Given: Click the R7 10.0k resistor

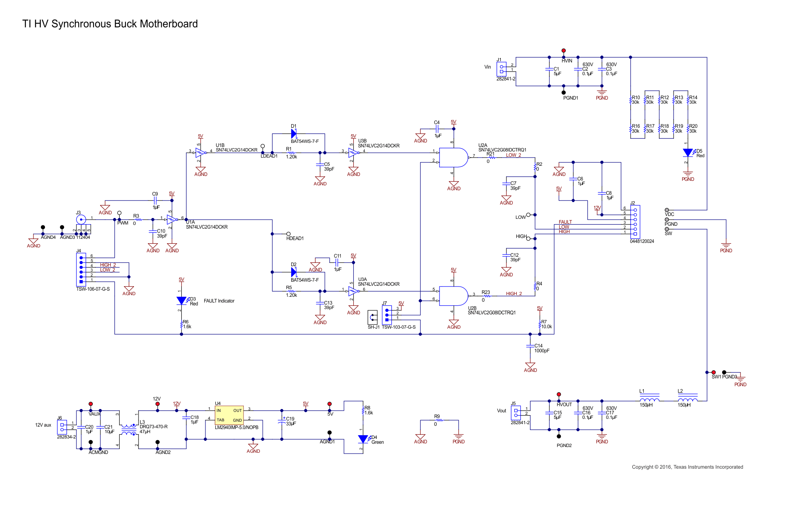Looking at the screenshot, I should (x=539, y=325).
